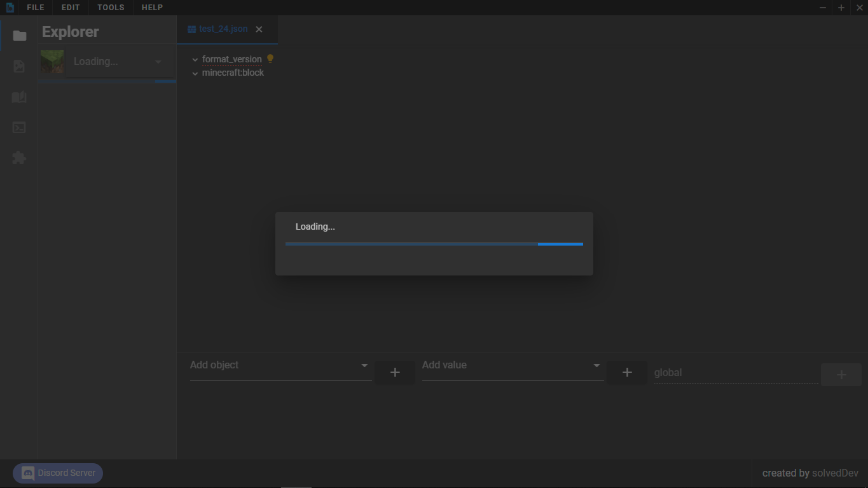Close the application window

pyautogui.click(x=859, y=8)
